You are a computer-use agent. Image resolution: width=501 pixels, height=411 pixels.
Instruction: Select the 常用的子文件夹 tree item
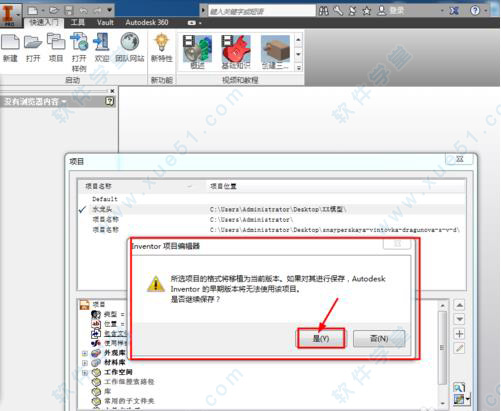pyautogui.click(x=129, y=401)
